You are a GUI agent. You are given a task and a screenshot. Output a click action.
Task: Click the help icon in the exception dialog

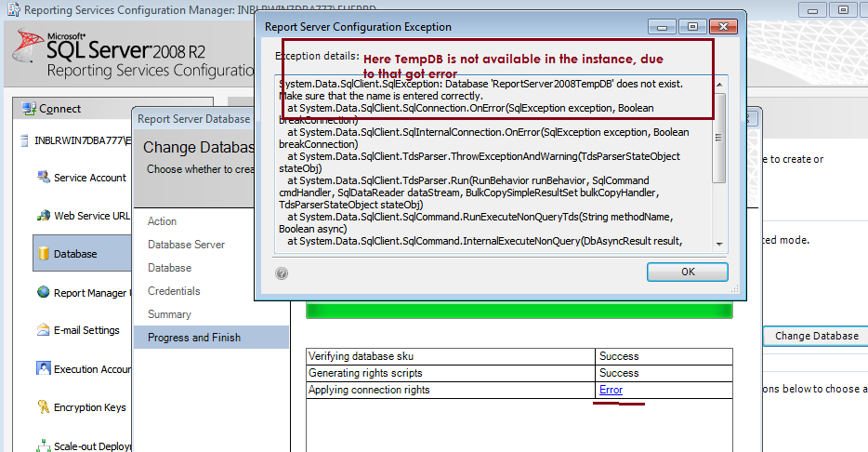(282, 273)
